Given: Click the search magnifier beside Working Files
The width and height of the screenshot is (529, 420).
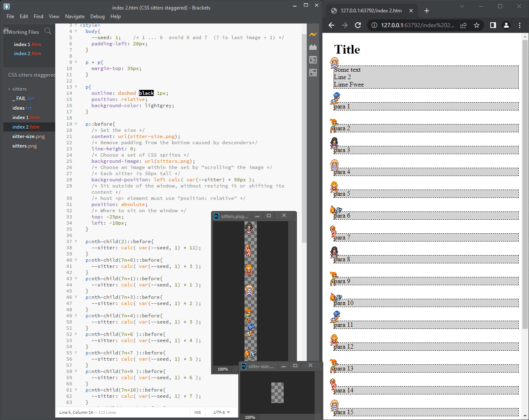Looking at the screenshot, I should pos(48,31).
